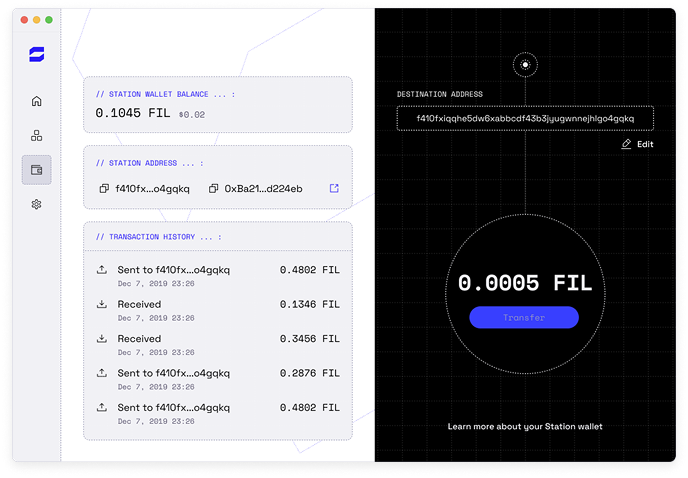This screenshot has width=688, height=478.
Task: Click the sun icon above destination address
Action: tap(525, 65)
